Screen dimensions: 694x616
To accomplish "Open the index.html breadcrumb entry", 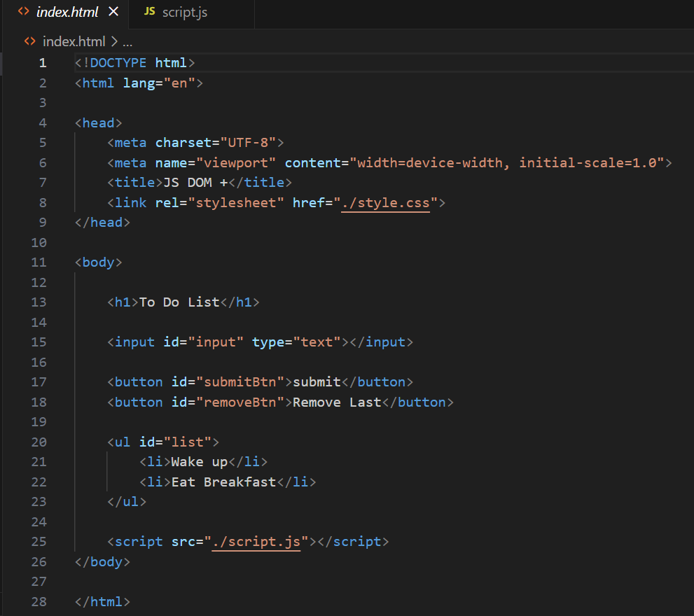I will tap(74, 41).
